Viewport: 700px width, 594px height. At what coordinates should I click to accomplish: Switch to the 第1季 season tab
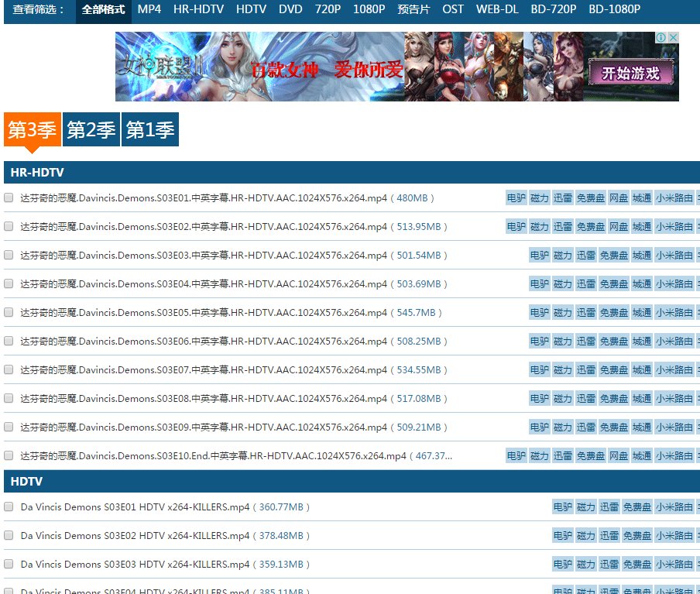coord(150,130)
